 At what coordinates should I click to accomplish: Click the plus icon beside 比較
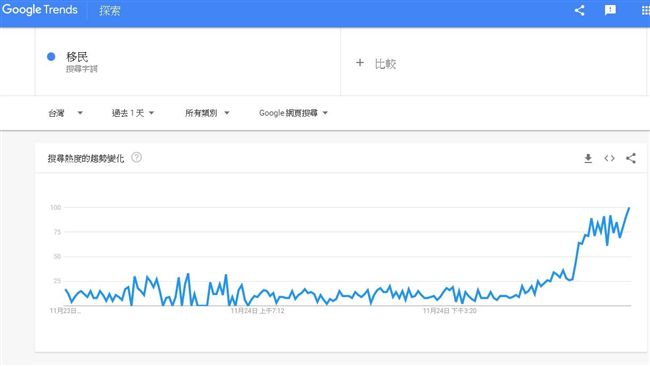tap(360, 63)
